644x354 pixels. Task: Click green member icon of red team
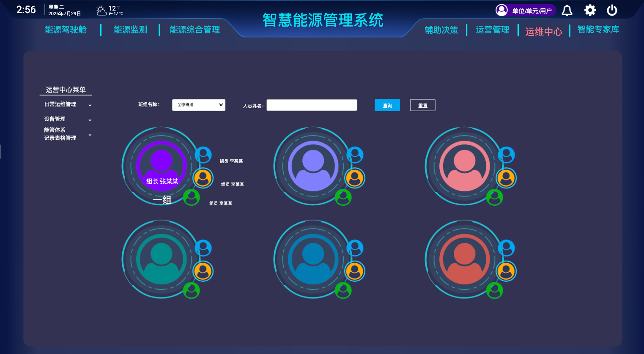495,290
